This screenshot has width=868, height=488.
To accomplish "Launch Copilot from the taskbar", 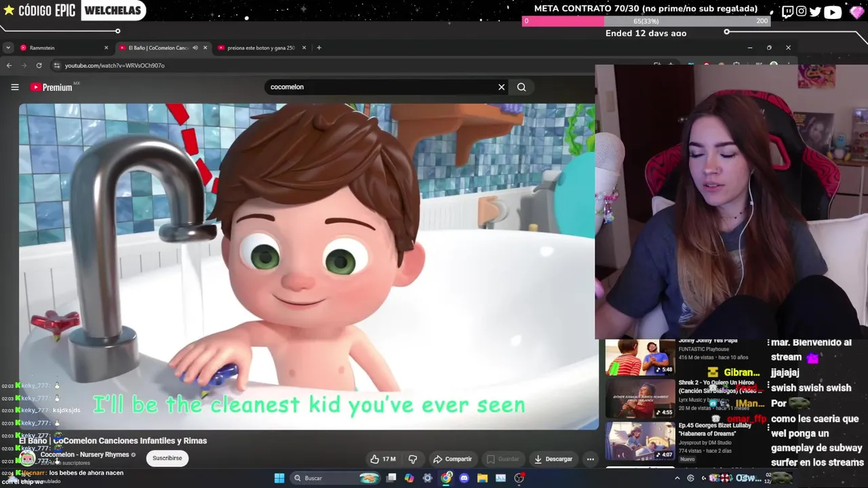I will click(409, 478).
